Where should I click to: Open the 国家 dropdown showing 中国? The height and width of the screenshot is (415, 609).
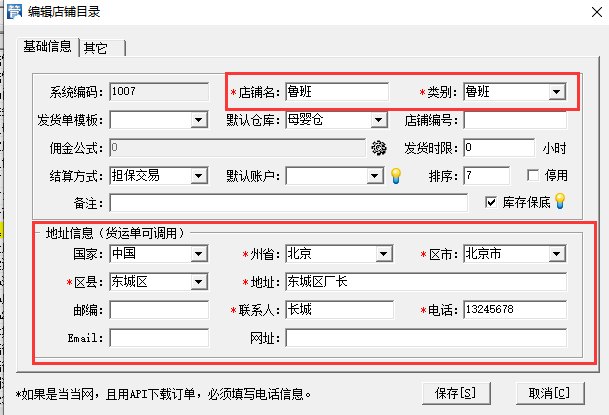pos(198,254)
